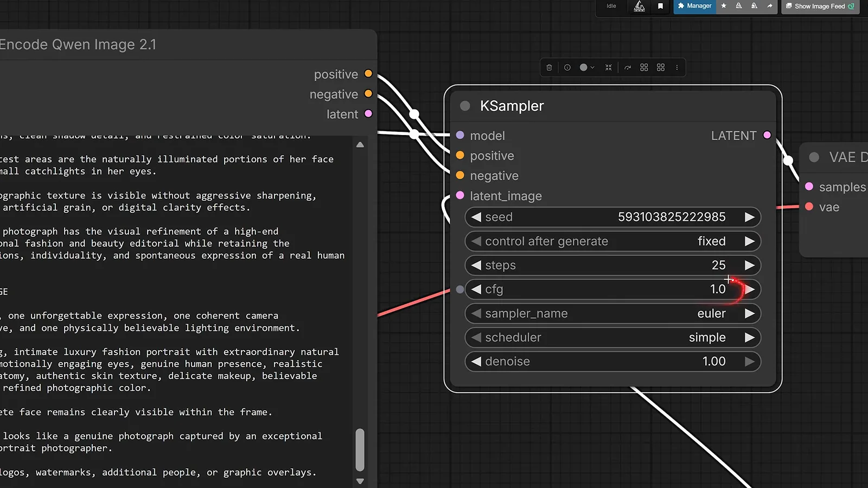Open scheduler simple dropdown
Image resolution: width=868 pixels, height=488 pixels.
coord(613,337)
